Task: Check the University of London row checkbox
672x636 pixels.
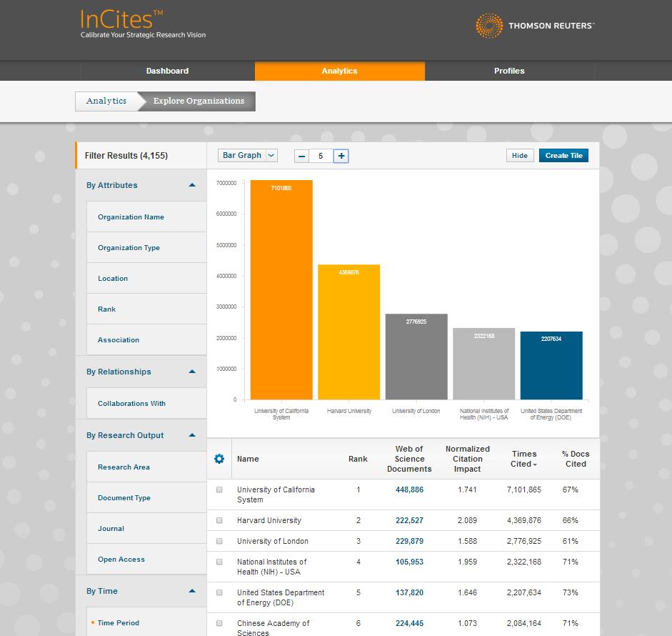Action: click(x=219, y=541)
